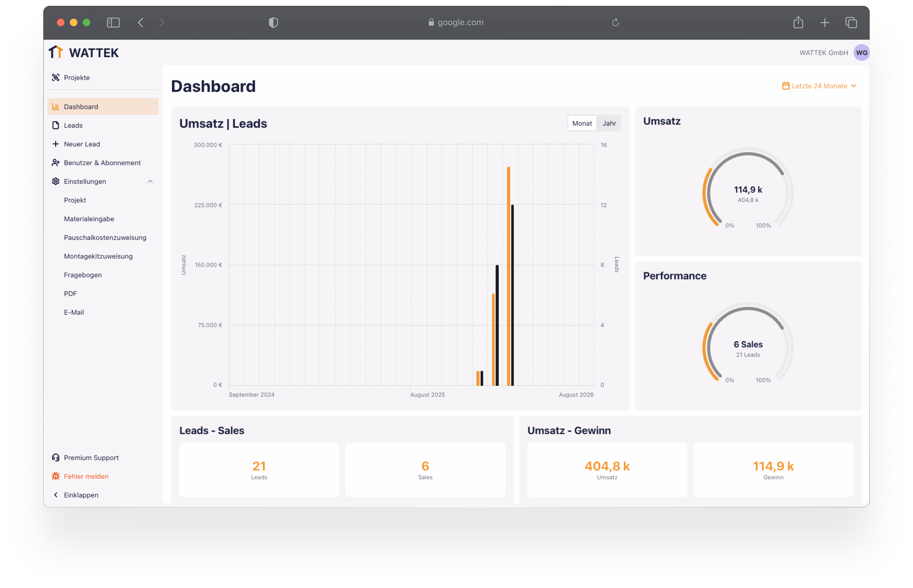
Task: Open the Letzte 24 Monate dropdown
Action: 819,86
